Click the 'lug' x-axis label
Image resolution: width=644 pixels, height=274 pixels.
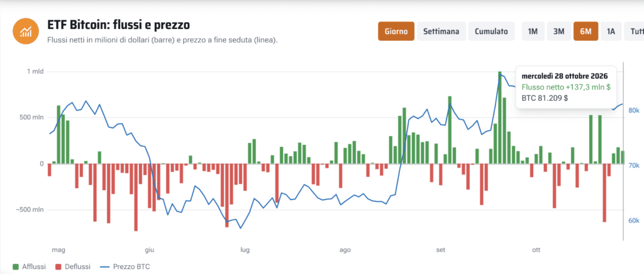pos(245,249)
